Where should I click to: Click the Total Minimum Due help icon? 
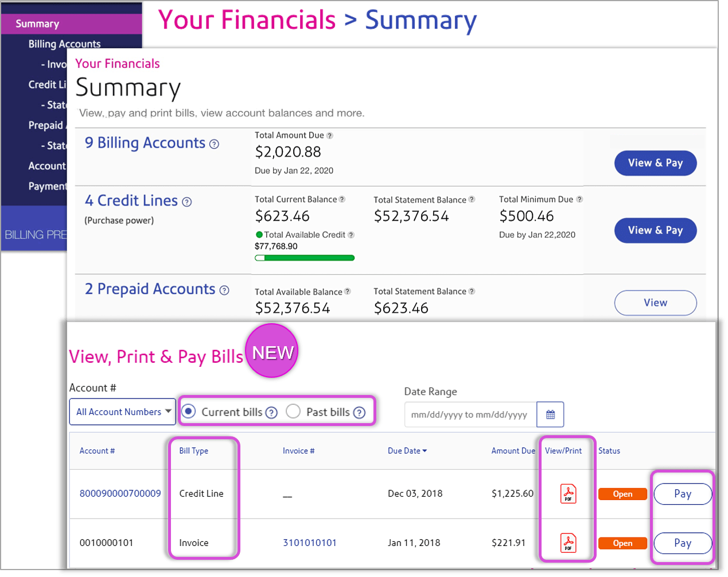pyautogui.click(x=579, y=199)
